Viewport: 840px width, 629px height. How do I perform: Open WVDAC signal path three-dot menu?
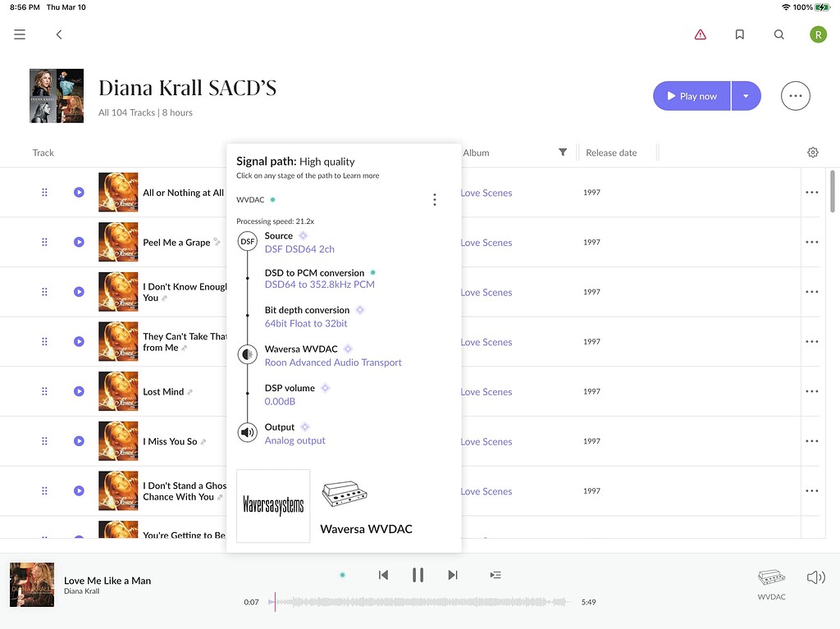pos(434,199)
